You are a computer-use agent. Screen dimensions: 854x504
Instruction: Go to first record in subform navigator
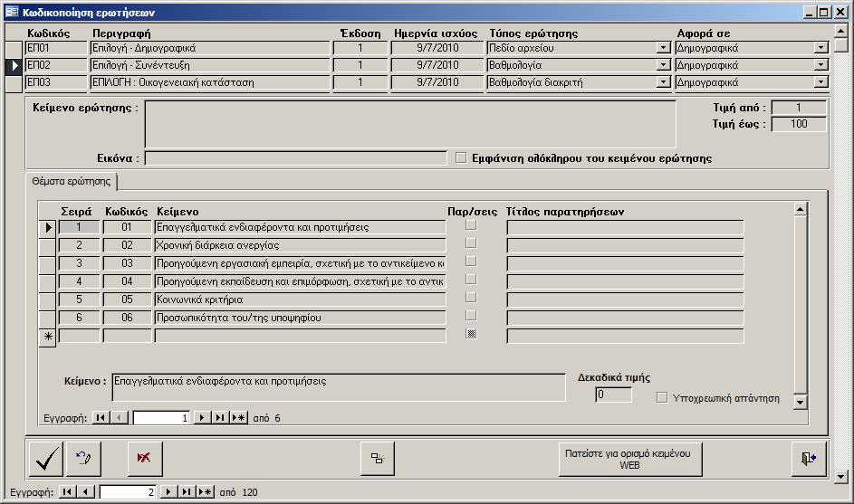tap(101, 417)
